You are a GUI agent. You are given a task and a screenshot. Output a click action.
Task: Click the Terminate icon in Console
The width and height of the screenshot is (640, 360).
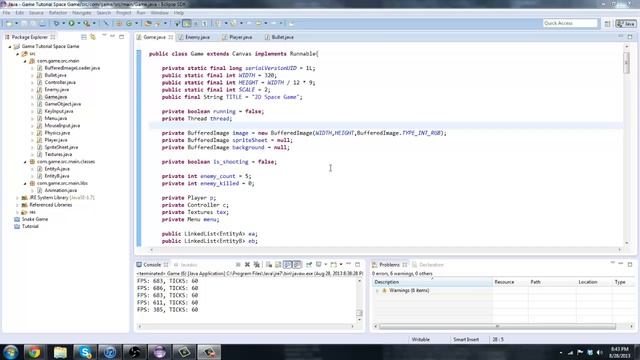click(238, 264)
